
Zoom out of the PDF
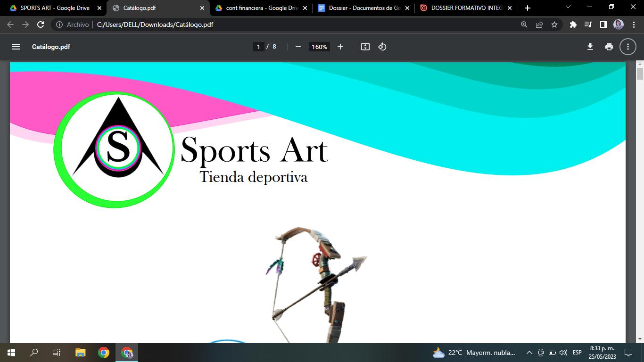point(298,47)
